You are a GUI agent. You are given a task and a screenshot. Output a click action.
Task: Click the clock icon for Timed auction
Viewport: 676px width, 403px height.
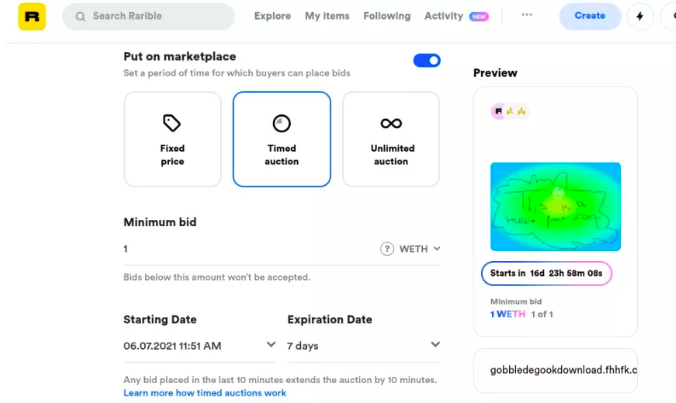pyautogui.click(x=282, y=123)
